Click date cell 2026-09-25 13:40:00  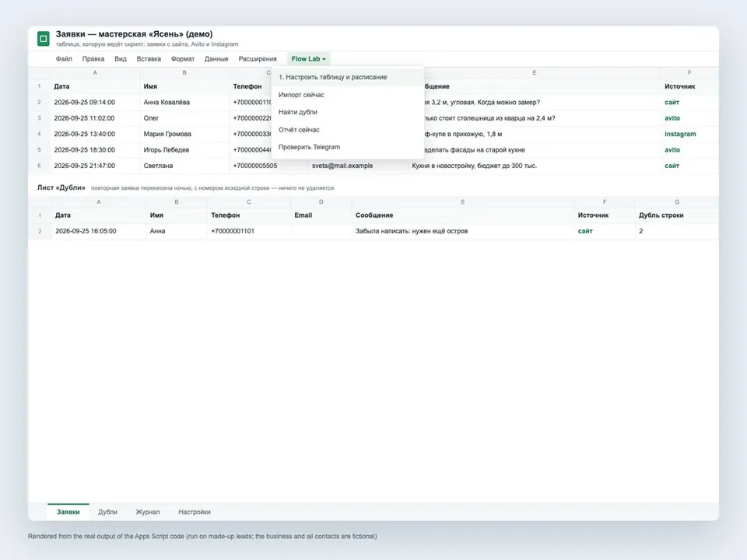click(95, 134)
